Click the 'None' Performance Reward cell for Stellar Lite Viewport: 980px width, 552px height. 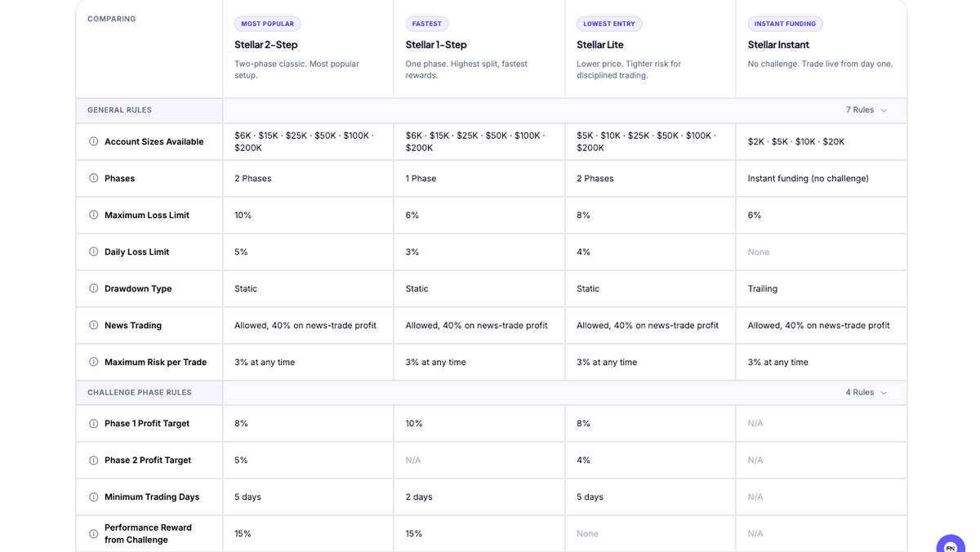tap(587, 533)
